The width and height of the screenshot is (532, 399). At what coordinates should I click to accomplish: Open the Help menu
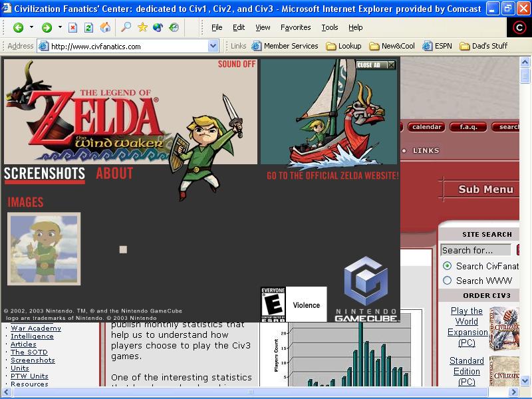point(356,27)
